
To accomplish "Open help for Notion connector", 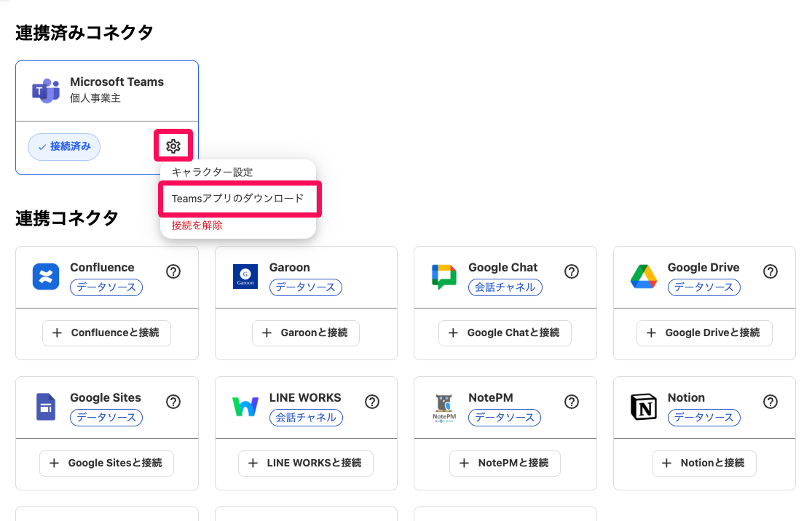I will pyautogui.click(x=770, y=402).
